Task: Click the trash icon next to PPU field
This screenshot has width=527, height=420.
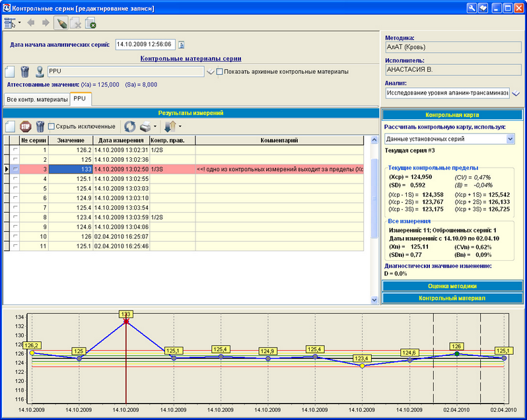Action: coord(25,71)
